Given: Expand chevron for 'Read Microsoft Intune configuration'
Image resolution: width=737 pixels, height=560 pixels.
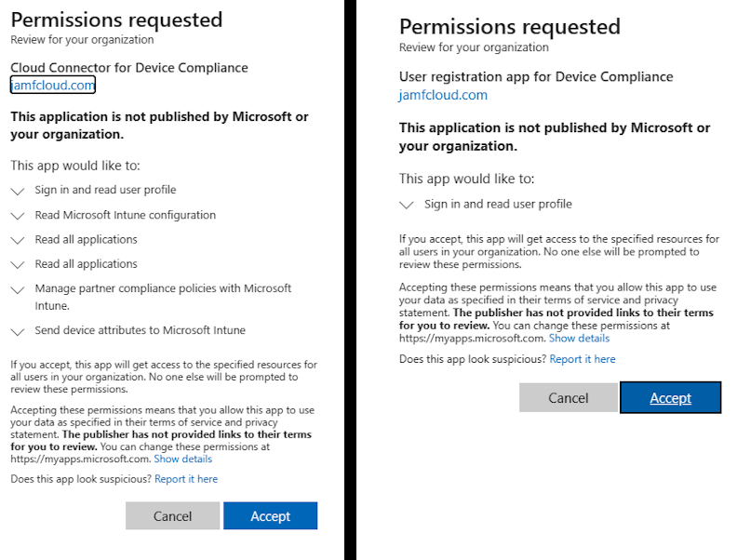Looking at the screenshot, I should click(18, 216).
